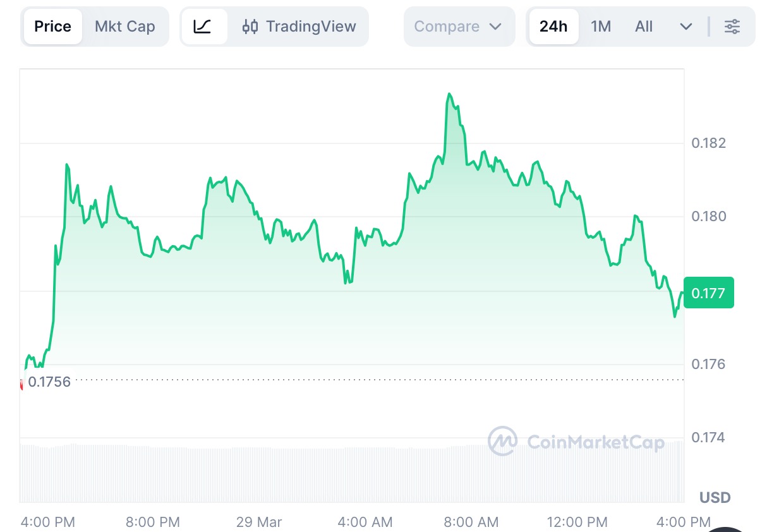The height and width of the screenshot is (532, 767).
Task: Select the line chart view icon
Action: click(x=202, y=27)
